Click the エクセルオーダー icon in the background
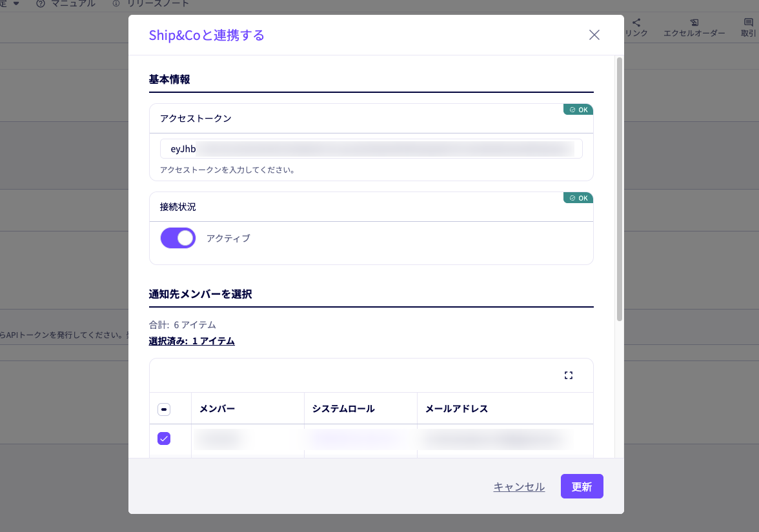 tap(694, 28)
